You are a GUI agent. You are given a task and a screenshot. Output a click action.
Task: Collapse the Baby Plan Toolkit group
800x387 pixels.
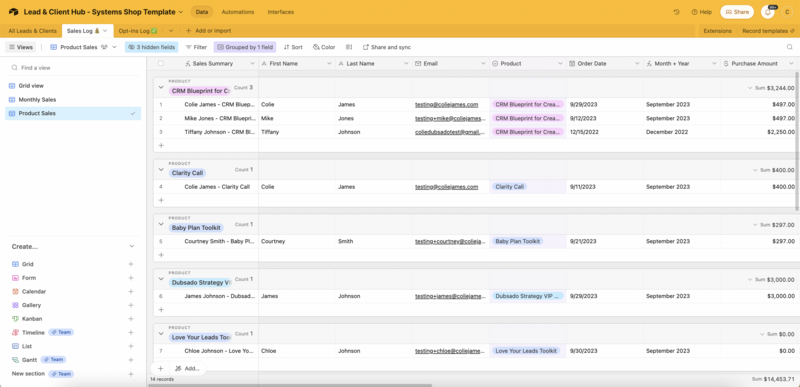pos(161,224)
